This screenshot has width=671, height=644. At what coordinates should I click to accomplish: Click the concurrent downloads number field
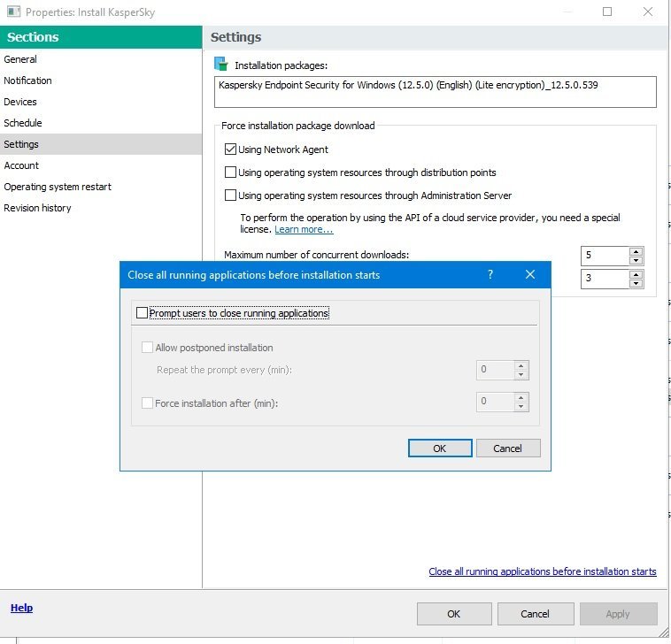[605, 256]
